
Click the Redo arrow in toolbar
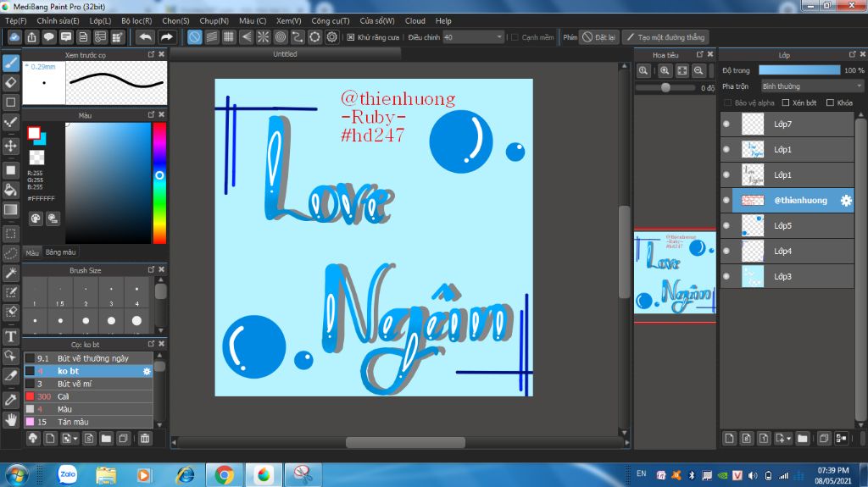166,37
